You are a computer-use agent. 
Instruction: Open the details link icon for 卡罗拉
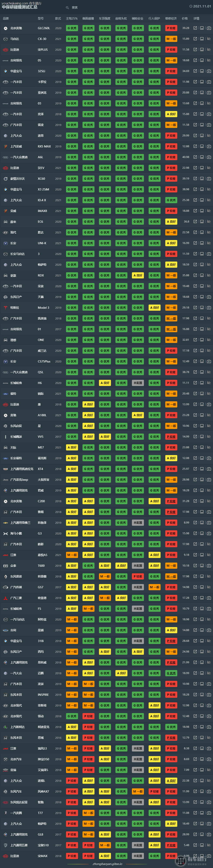[195, 82]
